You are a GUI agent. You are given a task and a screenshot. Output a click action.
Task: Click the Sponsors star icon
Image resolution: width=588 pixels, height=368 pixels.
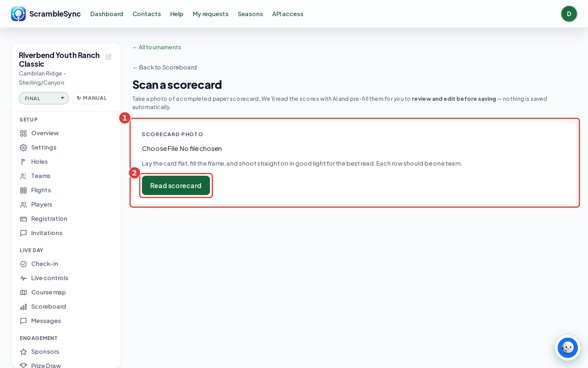tap(24, 352)
